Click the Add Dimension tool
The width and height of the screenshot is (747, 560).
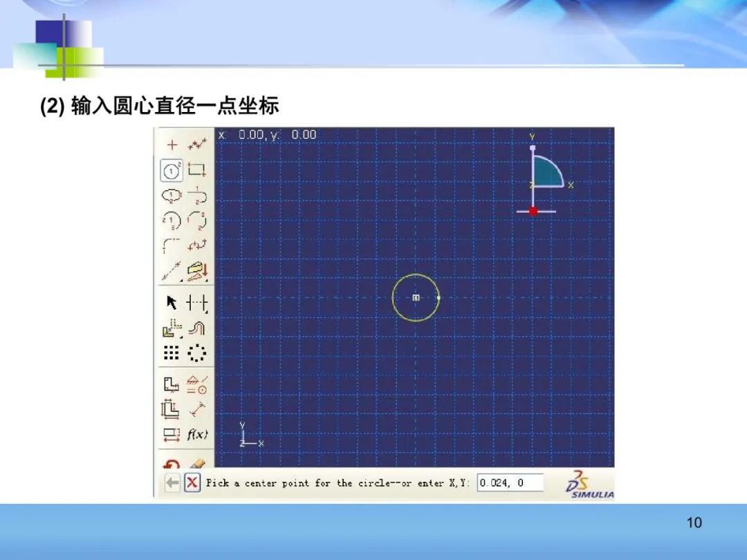pos(198,409)
